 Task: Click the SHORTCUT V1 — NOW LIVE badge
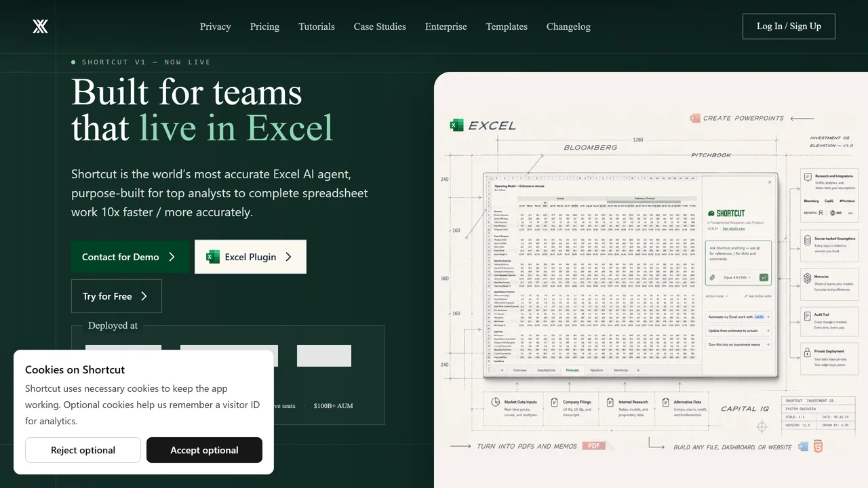click(x=141, y=62)
